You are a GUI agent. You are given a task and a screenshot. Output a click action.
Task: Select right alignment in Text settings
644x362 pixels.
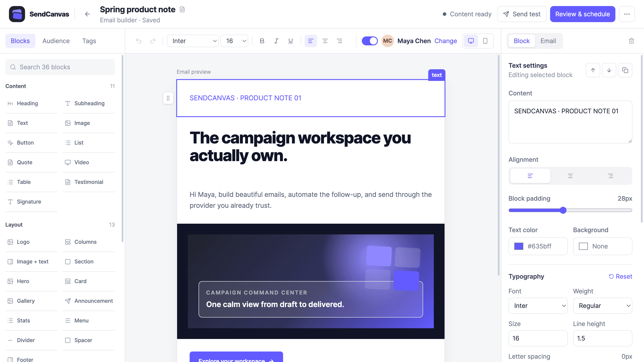[610, 176]
